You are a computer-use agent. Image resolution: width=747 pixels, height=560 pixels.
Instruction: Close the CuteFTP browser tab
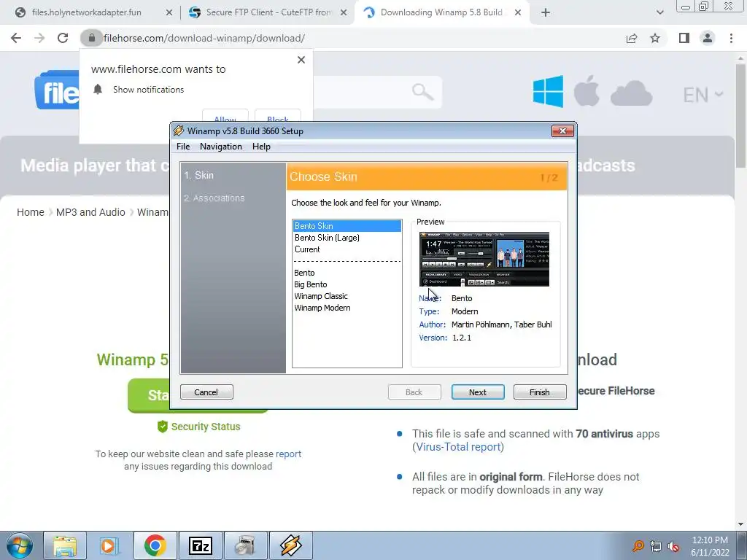pos(344,12)
